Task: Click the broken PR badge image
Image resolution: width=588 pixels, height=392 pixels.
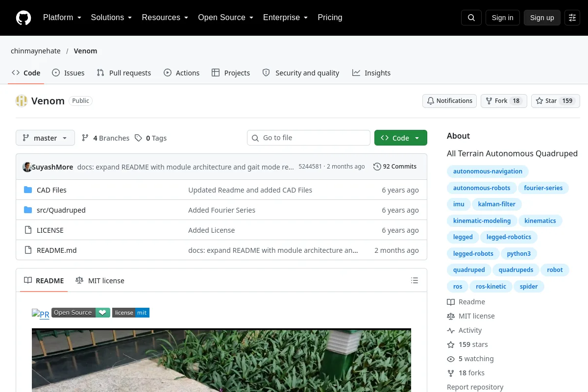Action: (41, 314)
